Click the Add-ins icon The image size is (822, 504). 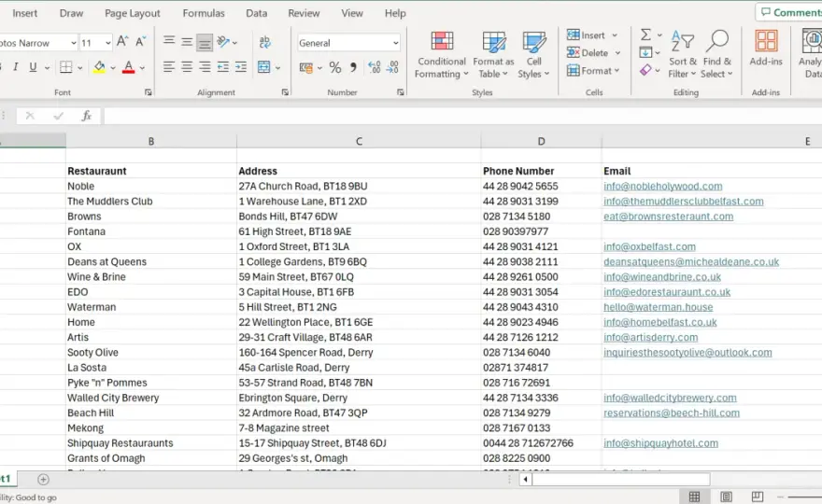pyautogui.click(x=766, y=48)
